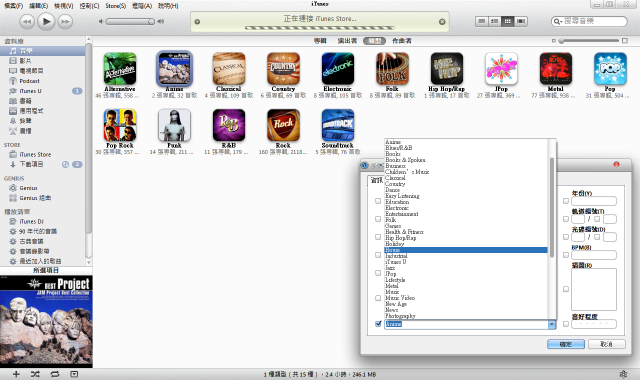Switch to album list view icon
Viewport: 640px width, 380px height.
coord(495,21)
